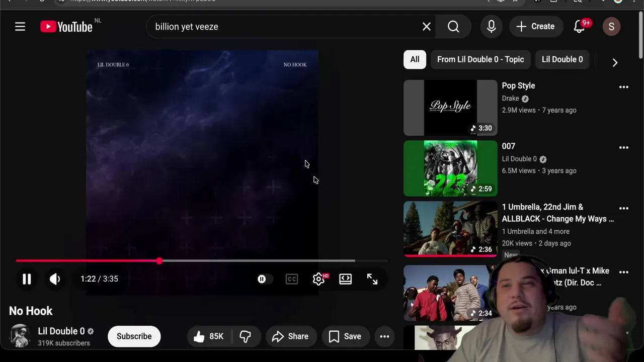Pause the video playback
This screenshot has height=362, width=644.
(27, 279)
